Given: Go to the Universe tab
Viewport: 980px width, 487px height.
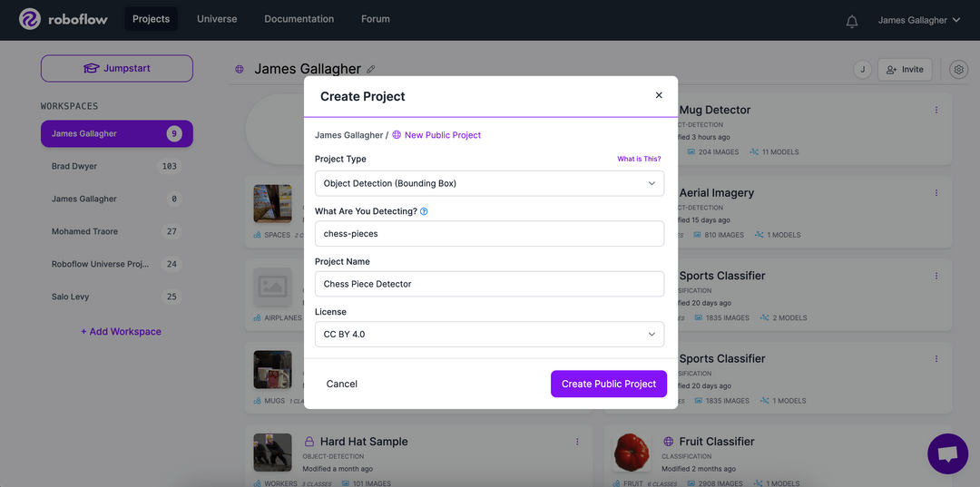Looking at the screenshot, I should [x=217, y=19].
